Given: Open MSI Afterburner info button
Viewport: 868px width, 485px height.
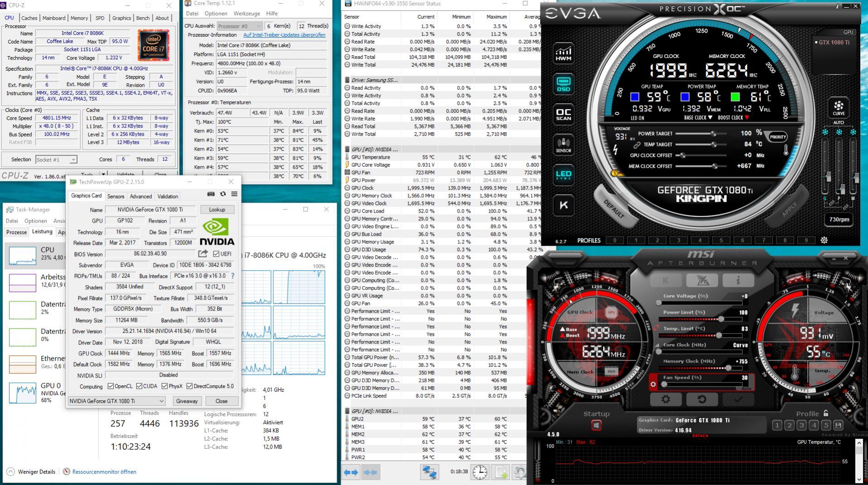Looking at the screenshot, I should point(738,281).
